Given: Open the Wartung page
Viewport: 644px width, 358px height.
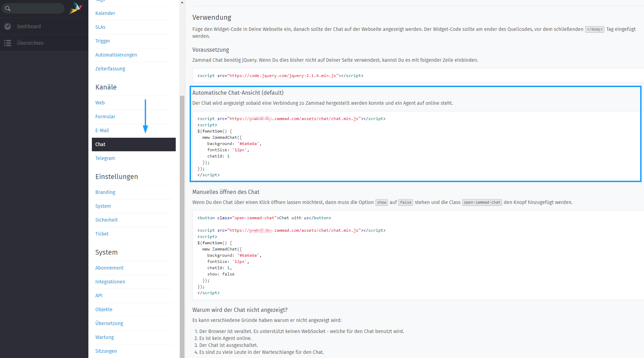Looking at the screenshot, I should (104, 337).
